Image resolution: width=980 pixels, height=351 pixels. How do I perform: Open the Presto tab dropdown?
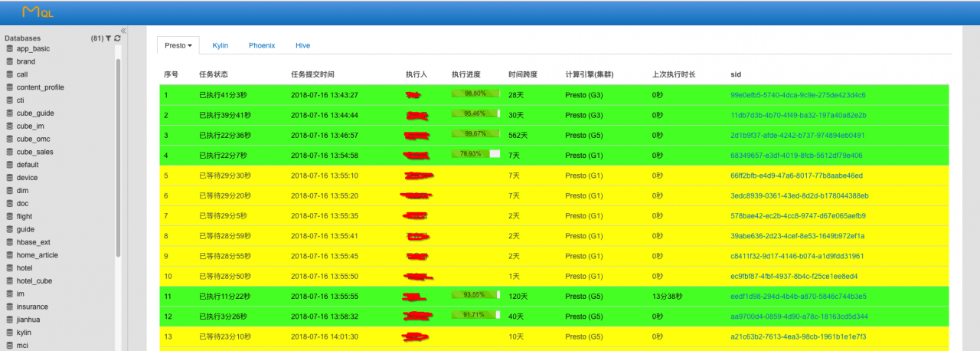click(178, 46)
